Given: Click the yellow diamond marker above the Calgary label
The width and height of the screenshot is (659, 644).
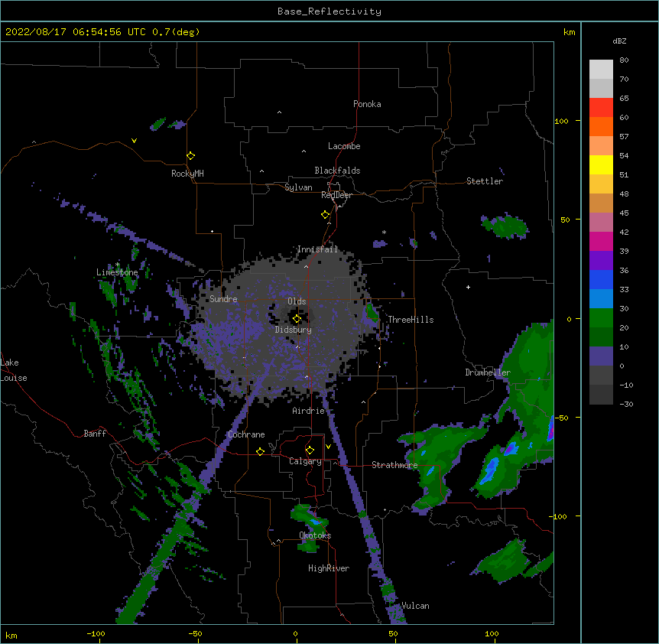Looking at the screenshot, I should (310, 450).
